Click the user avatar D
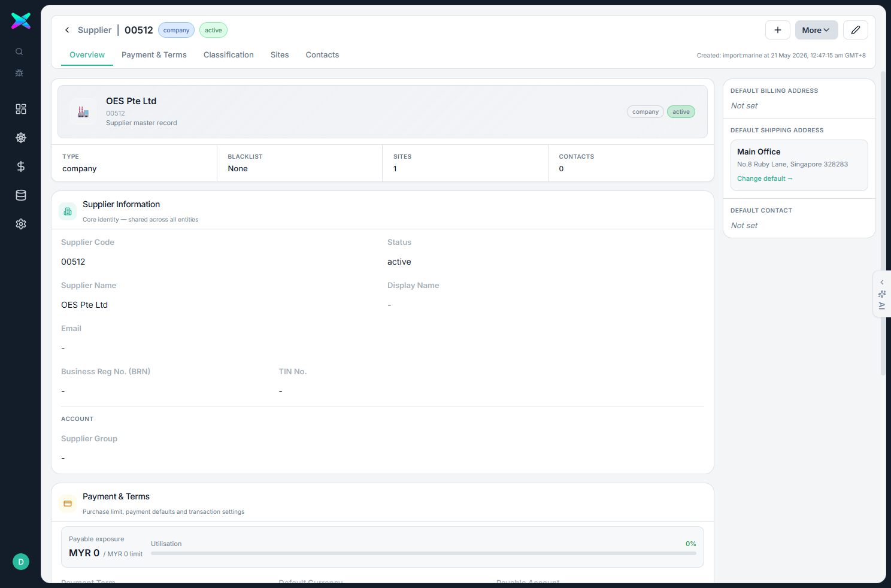The height and width of the screenshot is (588, 891). click(x=21, y=562)
